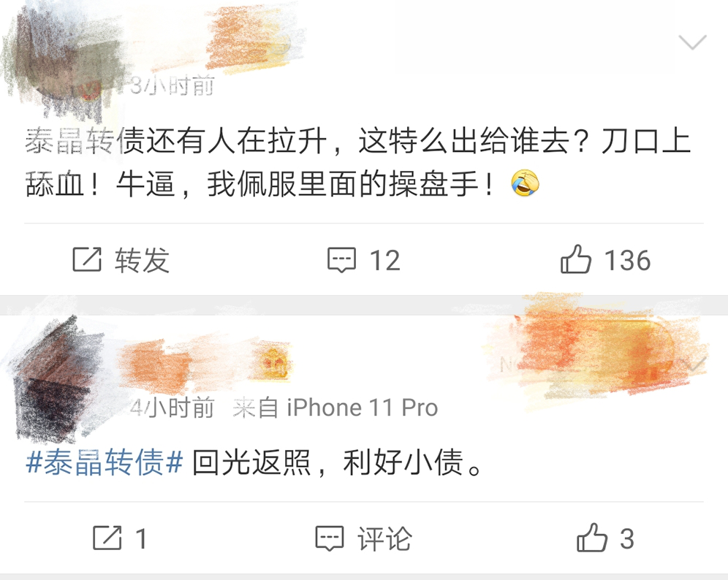The image size is (728, 580).
Task: Open comments icon showing 12 replies
Action: [x=342, y=259]
